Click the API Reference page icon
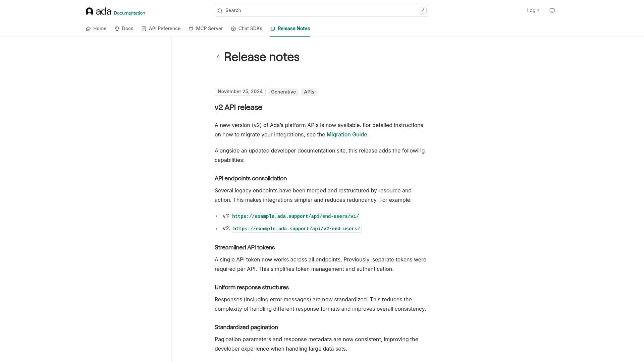The height and width of the screenshot is (362, 644). [x=144, y=29]
